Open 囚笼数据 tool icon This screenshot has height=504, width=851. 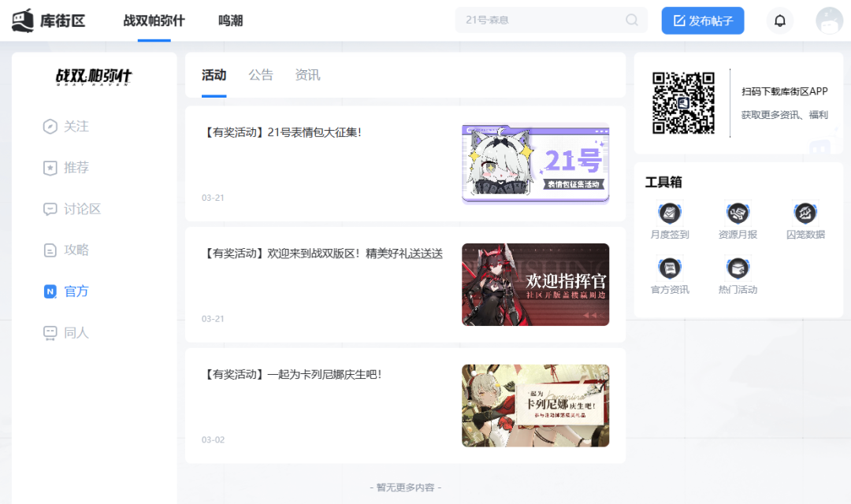pyautogui.click(x=805, y=213)
